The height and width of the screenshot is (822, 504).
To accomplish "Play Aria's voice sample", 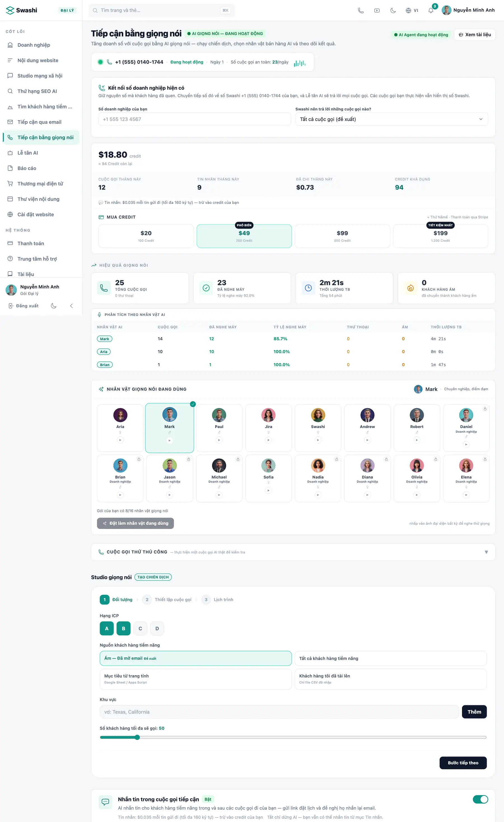I will pyautogui.click(x=120, y=440).
